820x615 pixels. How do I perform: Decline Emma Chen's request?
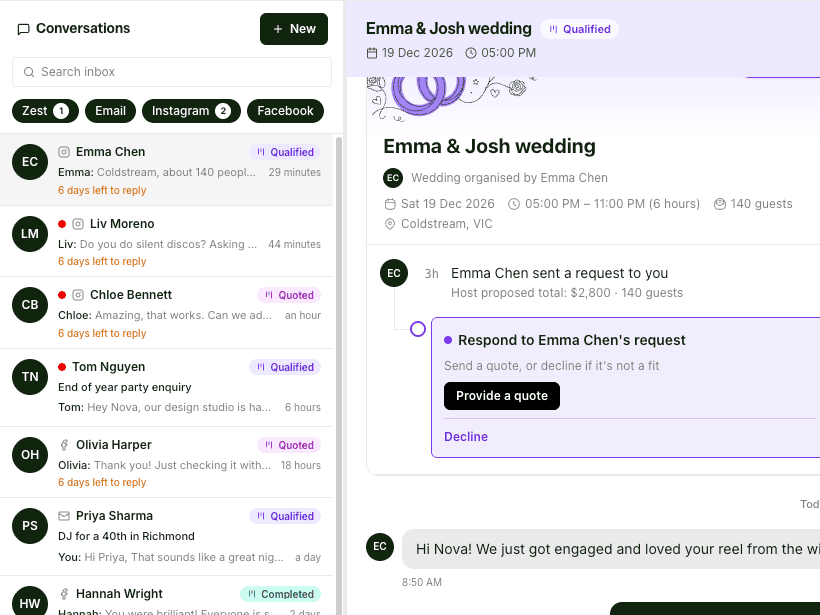pyautogui.click(x=465, y=437)
